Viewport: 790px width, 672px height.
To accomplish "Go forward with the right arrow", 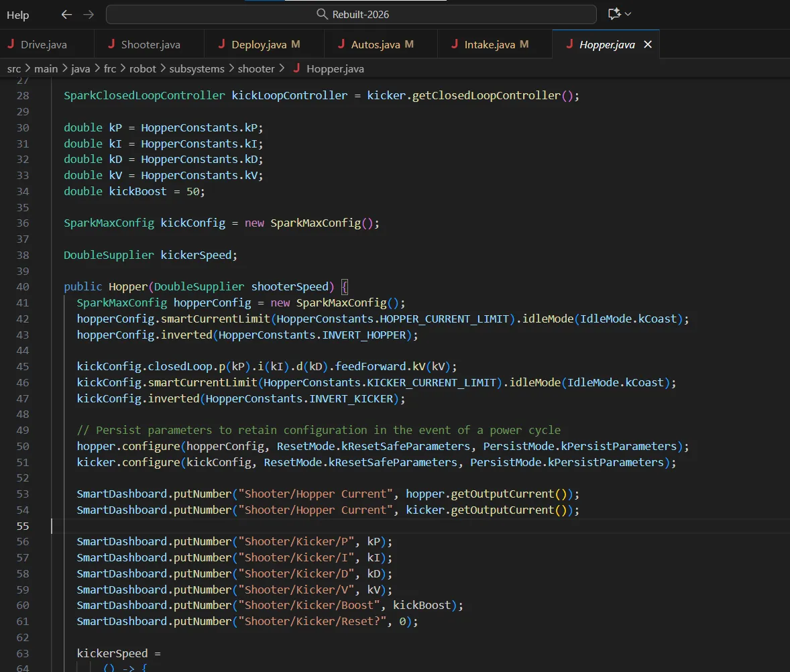I will pos(89,15).
